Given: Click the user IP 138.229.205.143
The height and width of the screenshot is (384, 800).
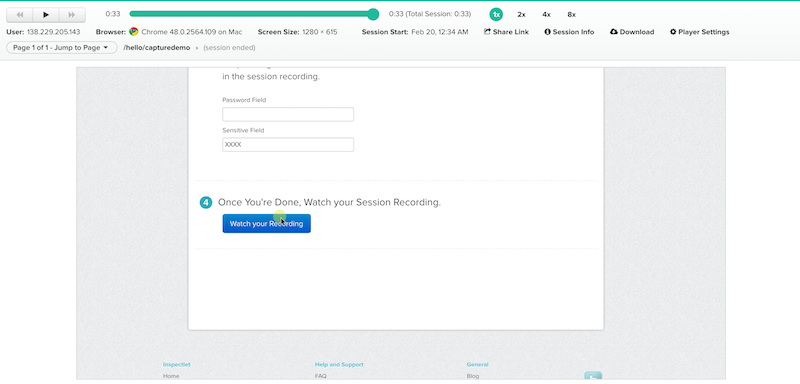Looking at the screenshot, I should 54,32.
